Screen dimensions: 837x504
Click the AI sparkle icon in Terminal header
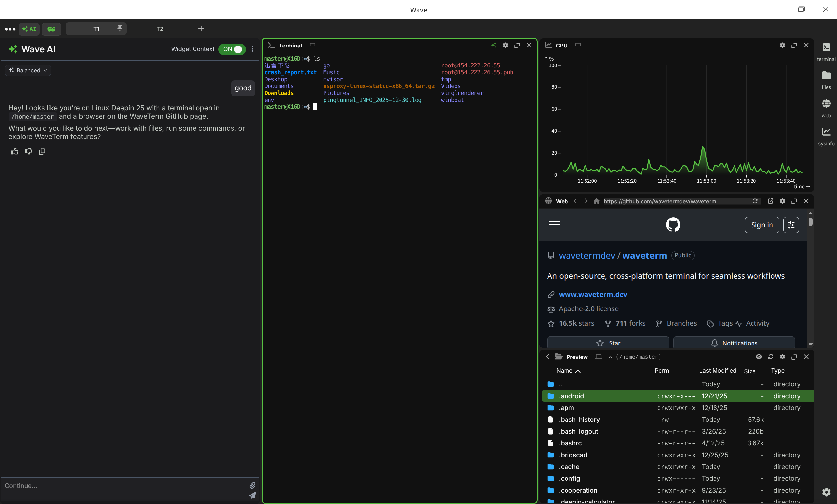coord(493,45)
